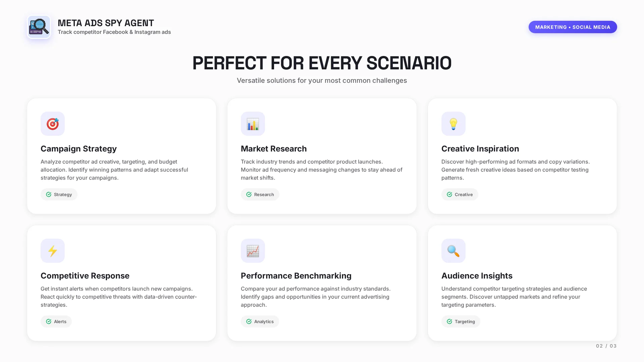Click the Creative tag pill
644x362 pixels.
[x=460, y=194]
